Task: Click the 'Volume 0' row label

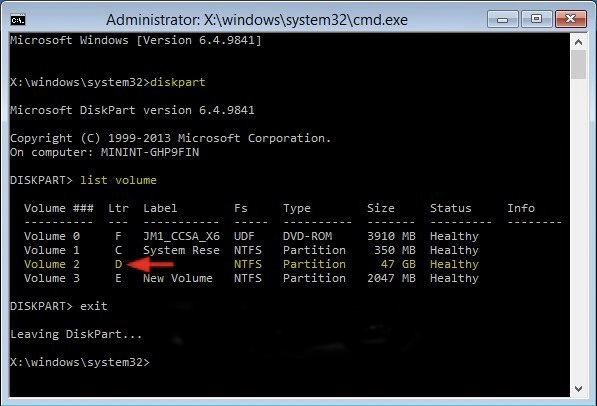Action: (52, 236)
